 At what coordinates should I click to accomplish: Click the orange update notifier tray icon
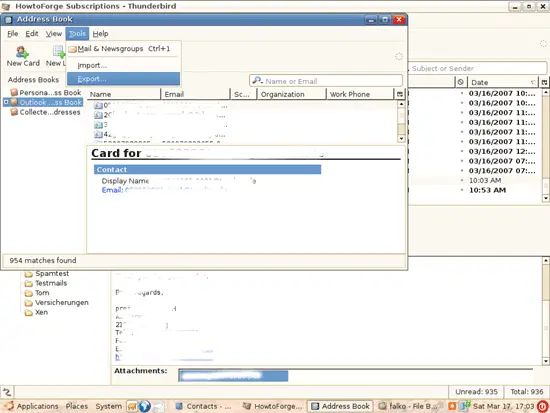pos(452,406)
